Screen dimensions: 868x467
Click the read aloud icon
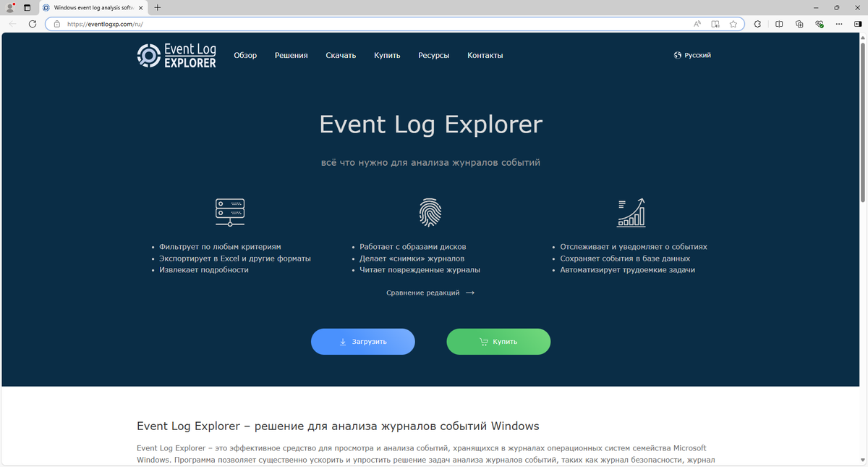(697, 24)
